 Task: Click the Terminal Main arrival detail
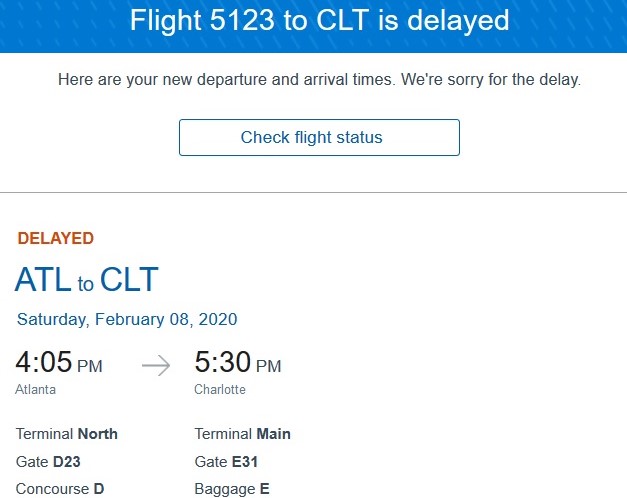[243, 434]
